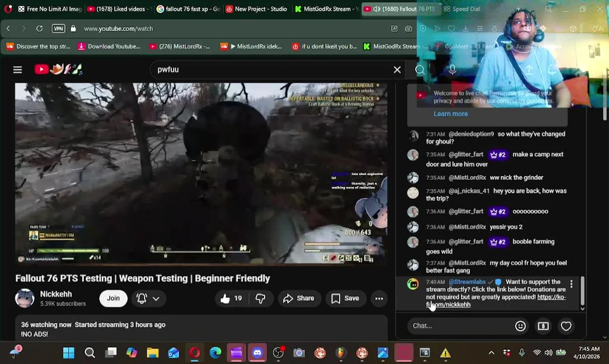Switch to the MistGodRx Stream tab
Viewport: 609px width, 364px height.
326,9
